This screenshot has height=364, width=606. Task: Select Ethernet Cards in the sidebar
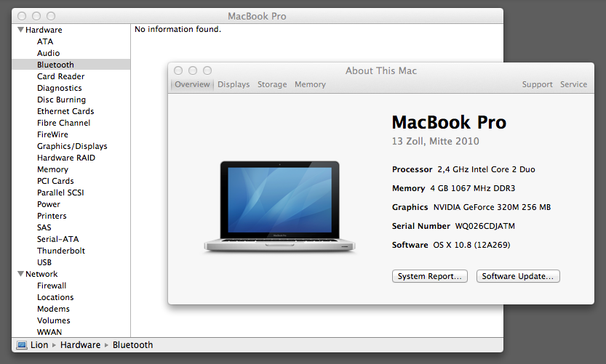pyautogui.click(x=65, y=111)
